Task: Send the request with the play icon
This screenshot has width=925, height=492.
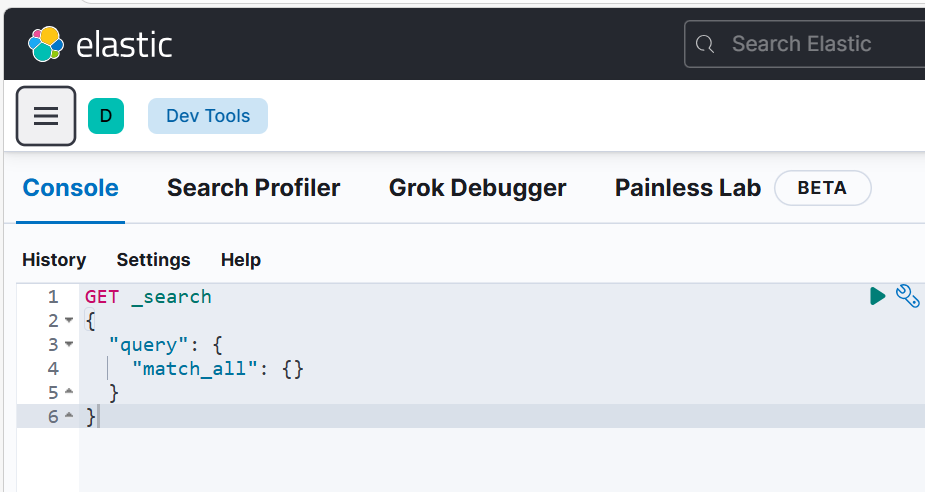Action: (877, 296)
